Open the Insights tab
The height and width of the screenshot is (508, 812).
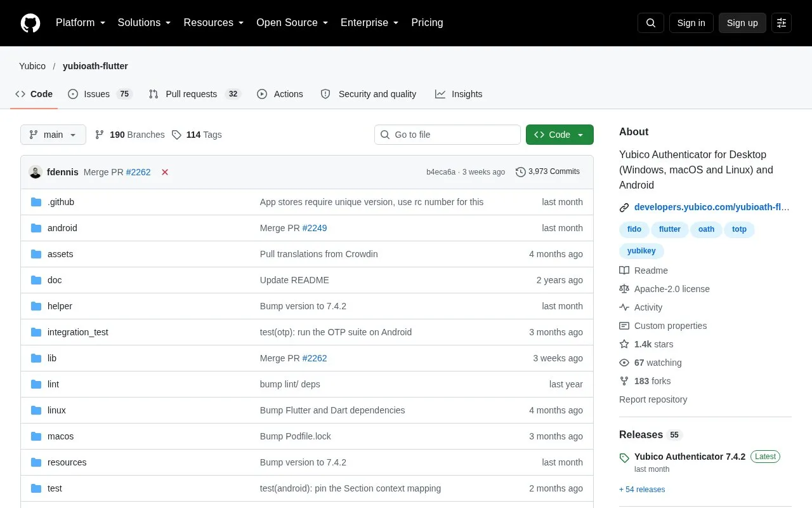[459, 94]
